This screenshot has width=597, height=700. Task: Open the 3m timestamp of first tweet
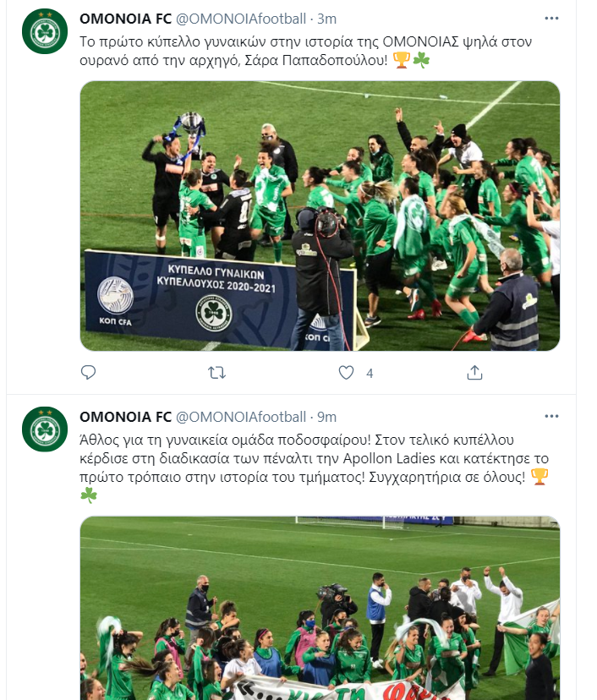327,19
